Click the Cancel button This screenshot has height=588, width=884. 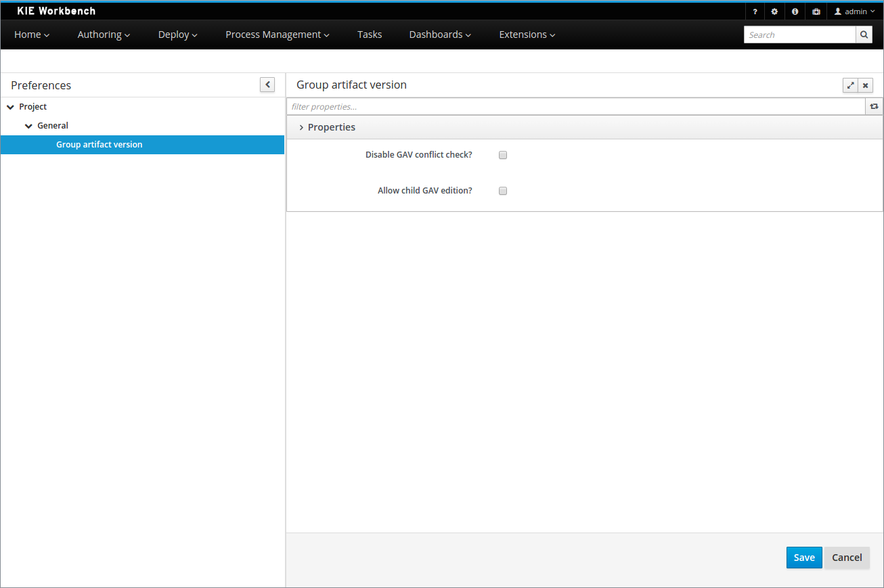coord(846,558)
